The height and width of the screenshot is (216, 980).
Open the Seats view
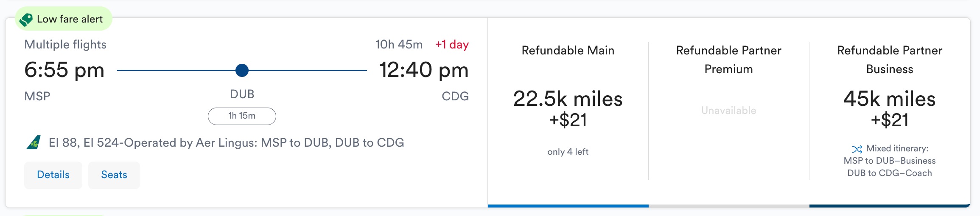114,175
